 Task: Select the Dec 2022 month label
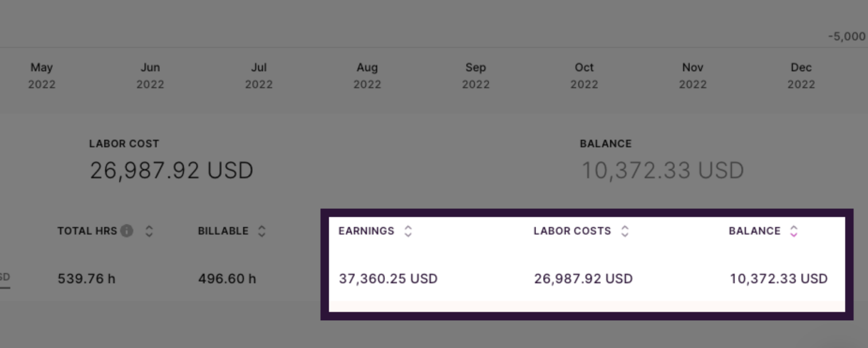point(801,75)
